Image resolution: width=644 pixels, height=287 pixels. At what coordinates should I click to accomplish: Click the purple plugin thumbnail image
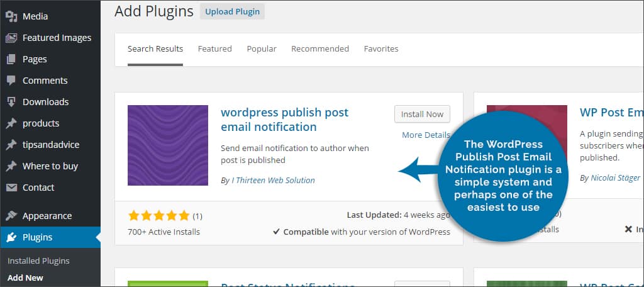(x=168, y=145)
